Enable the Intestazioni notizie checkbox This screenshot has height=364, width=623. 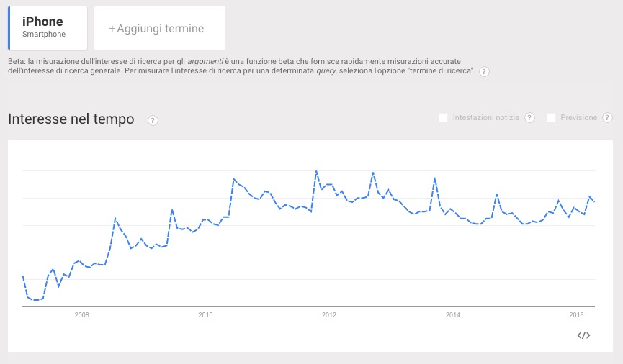pos(444,118)
